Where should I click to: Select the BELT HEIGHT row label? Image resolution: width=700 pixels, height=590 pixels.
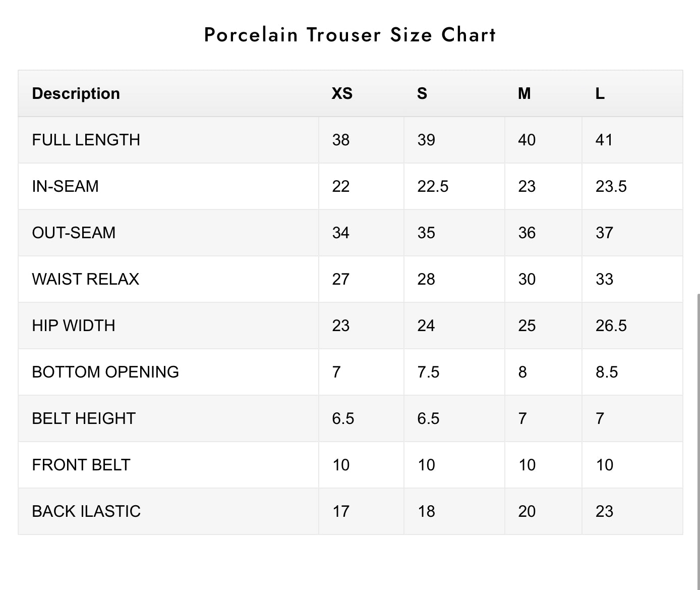pyautogui.click(x=84, y=418)
